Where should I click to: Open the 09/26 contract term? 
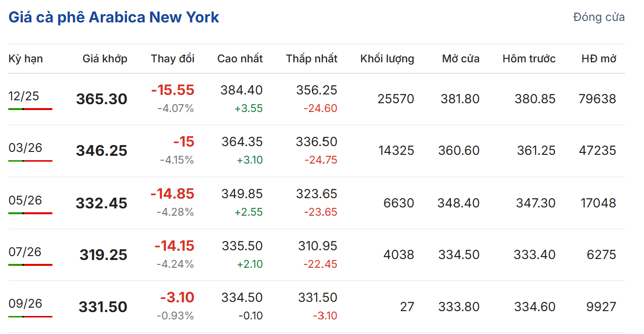pyautogui.click(x=25, y=304)
